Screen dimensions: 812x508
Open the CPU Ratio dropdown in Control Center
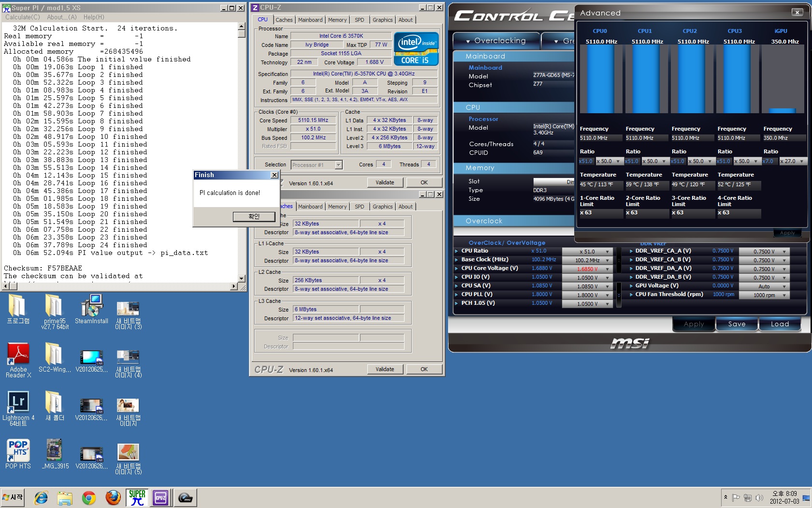607,252
